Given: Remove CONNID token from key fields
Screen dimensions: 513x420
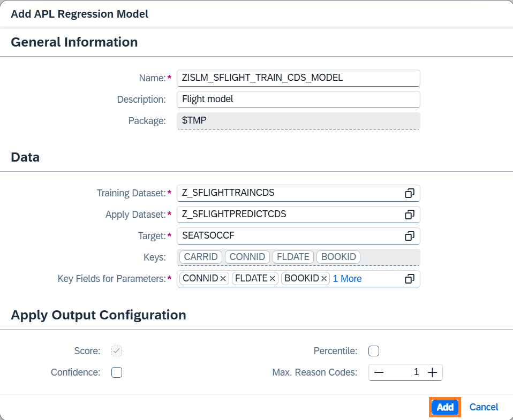Looking at the screenshot, I should (x=223, y=279).
